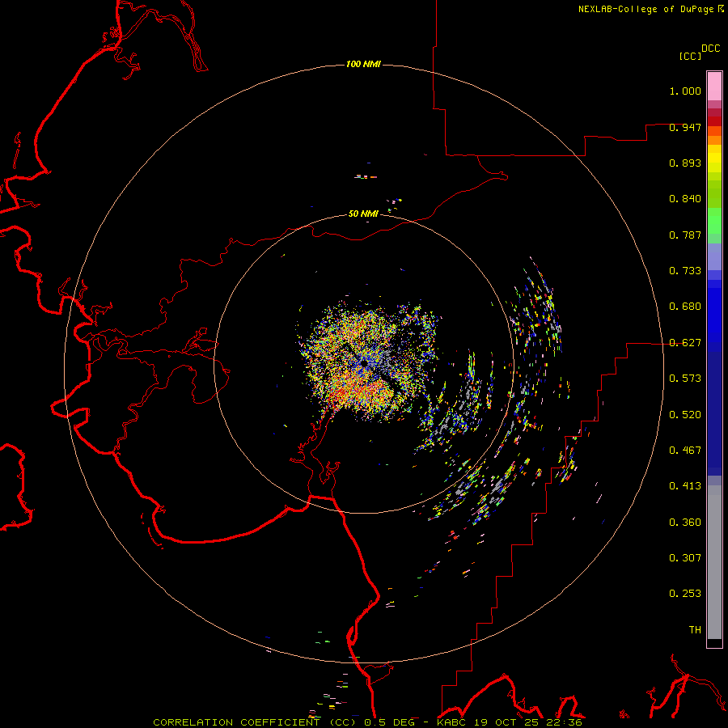728x728 pixels.
Task: Click the 0.360 scale label
Action: click(685, 523)
